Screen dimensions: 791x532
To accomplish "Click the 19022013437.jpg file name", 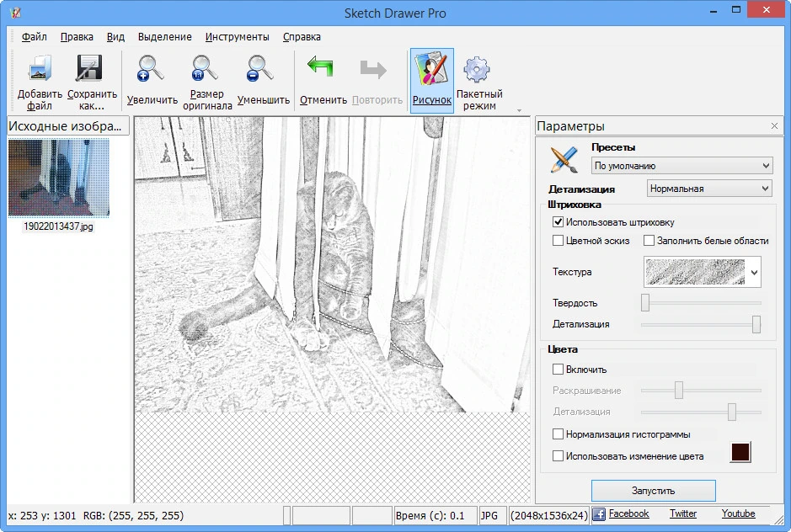I will [x=58, y=226].
